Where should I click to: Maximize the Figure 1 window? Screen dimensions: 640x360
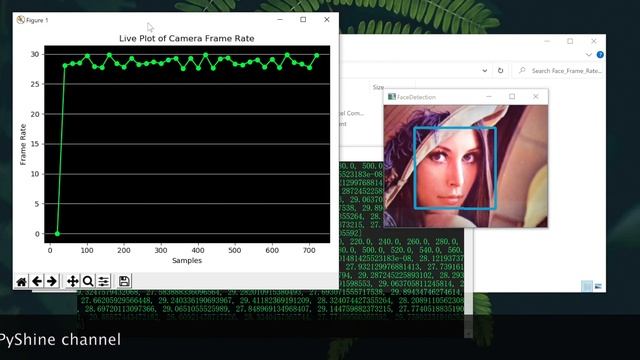coord(303,20)
